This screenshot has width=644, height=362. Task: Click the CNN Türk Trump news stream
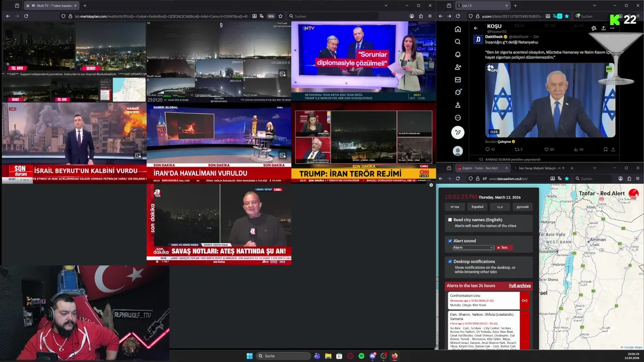pyautogui.click(x=363, y=142)
